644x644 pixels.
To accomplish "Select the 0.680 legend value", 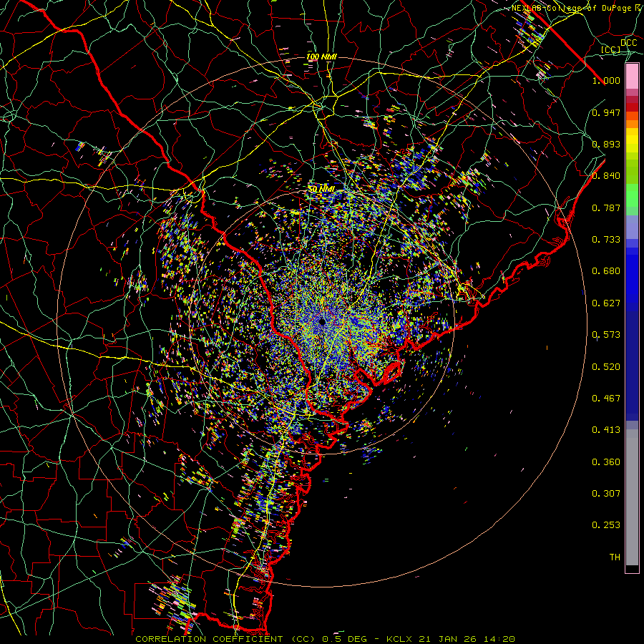I will pos(606,271).
